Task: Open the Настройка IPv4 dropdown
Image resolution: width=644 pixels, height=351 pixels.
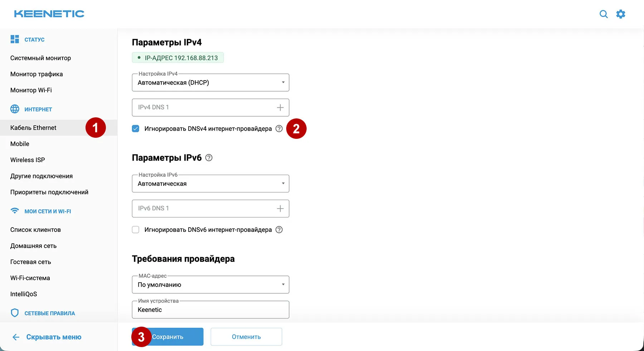Action: pos(210,82)
